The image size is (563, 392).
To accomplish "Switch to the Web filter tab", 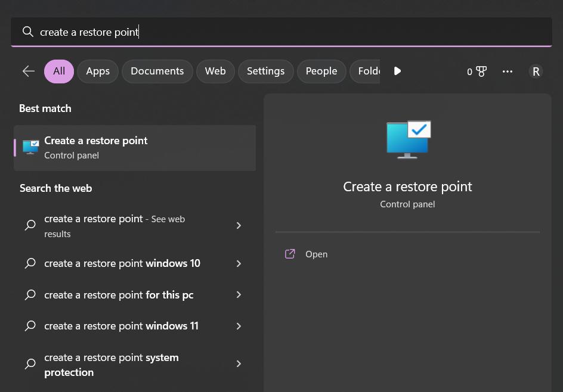I will (215, 71).
